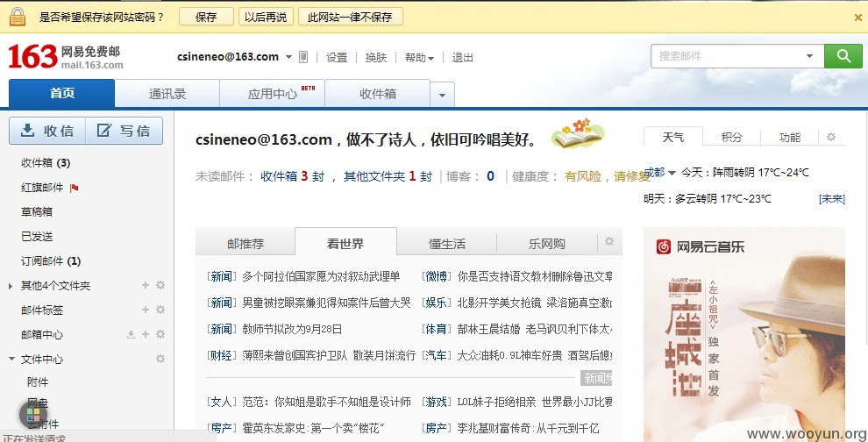Open the 已发送 folder

37,237
